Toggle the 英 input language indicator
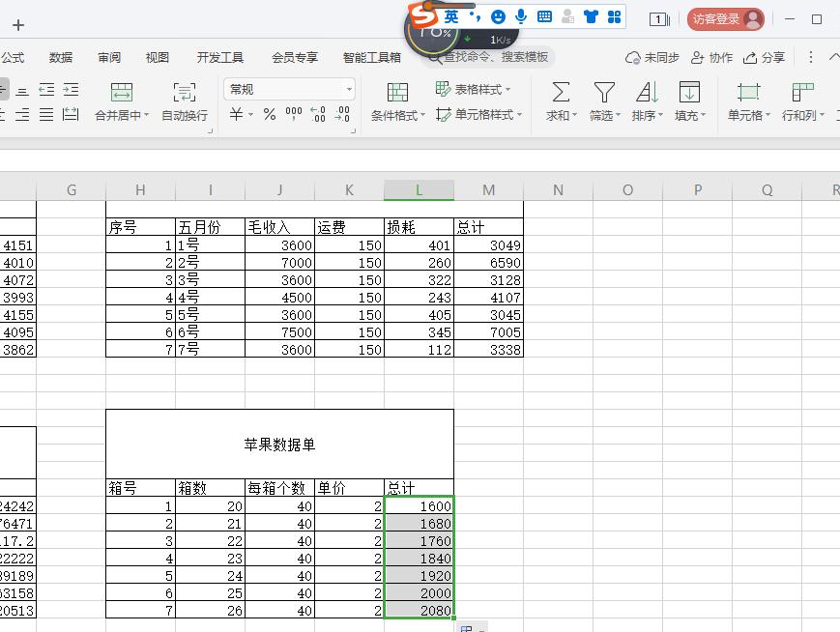Screen dimensions: 840x632 click(450, 14)
